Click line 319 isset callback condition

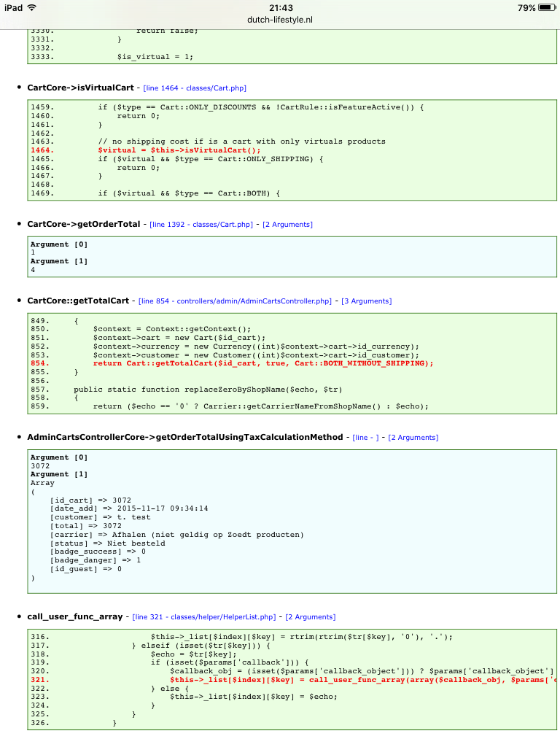tap(230, 662)
